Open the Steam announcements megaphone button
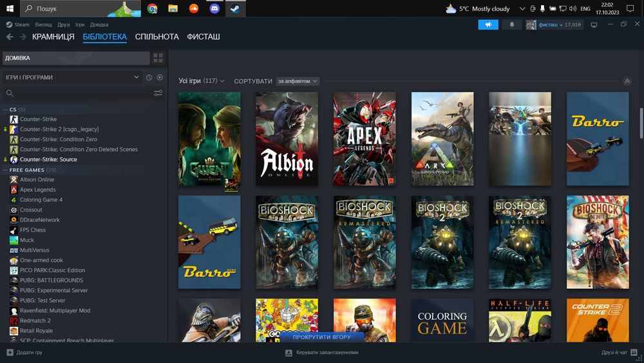644x363 pixels. [488, 25]
